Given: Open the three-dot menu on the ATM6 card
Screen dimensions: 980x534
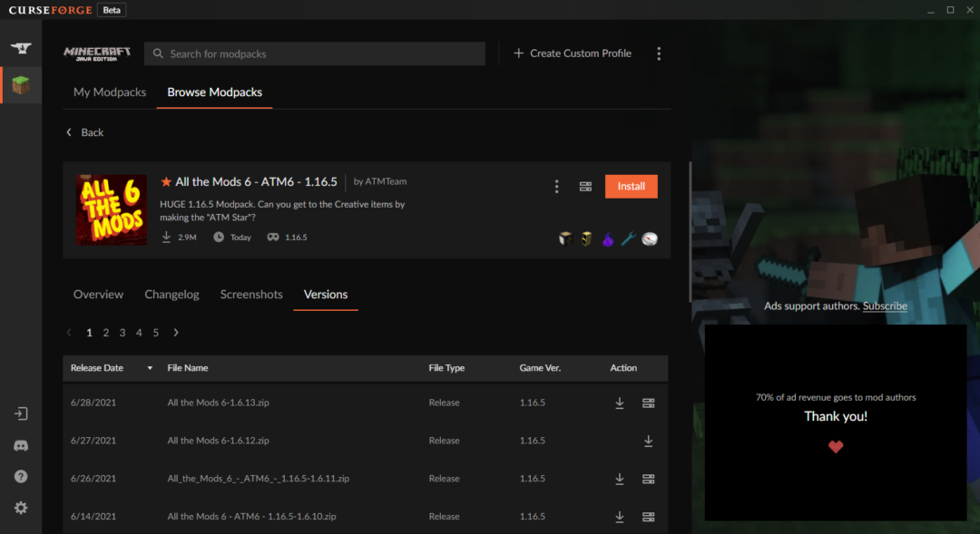Looking at the screenshot, I should (556, 186).
